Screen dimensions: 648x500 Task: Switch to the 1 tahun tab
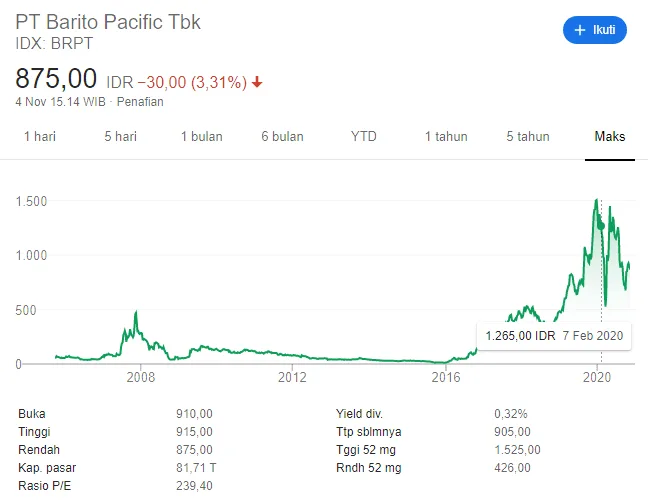click(x=446, y=136)
